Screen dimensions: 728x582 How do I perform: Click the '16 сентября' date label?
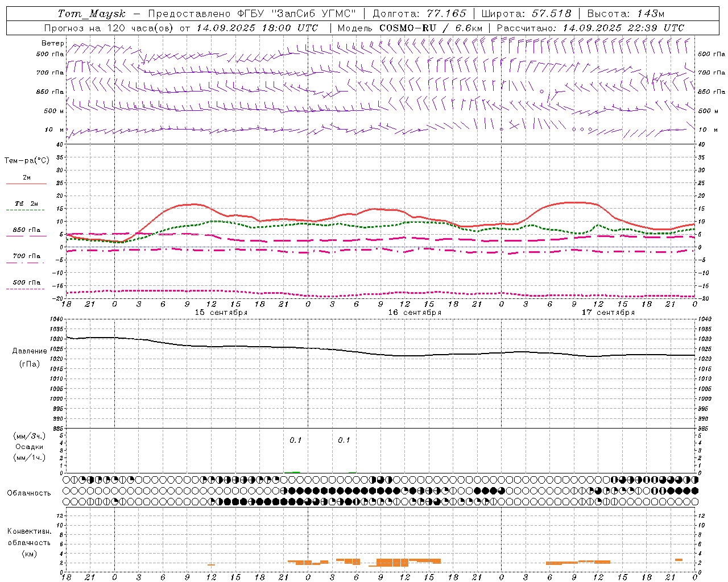click(x=415, y=313)
